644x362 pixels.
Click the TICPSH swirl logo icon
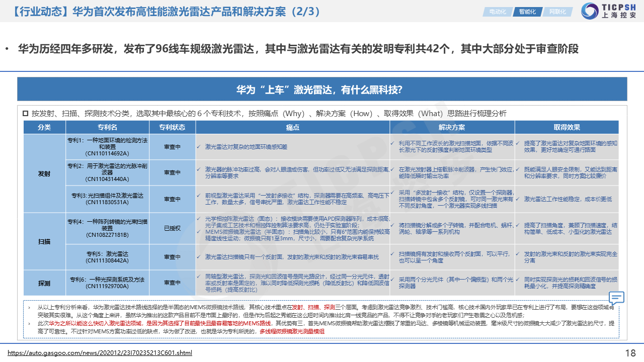pyautogui.click(x=590, y=12)
